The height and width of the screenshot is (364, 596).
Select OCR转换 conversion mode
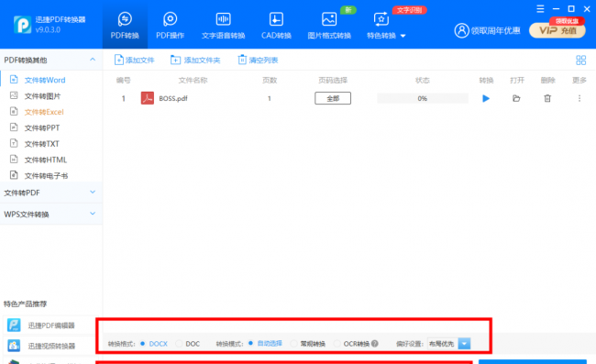click(x=351, y=344)
